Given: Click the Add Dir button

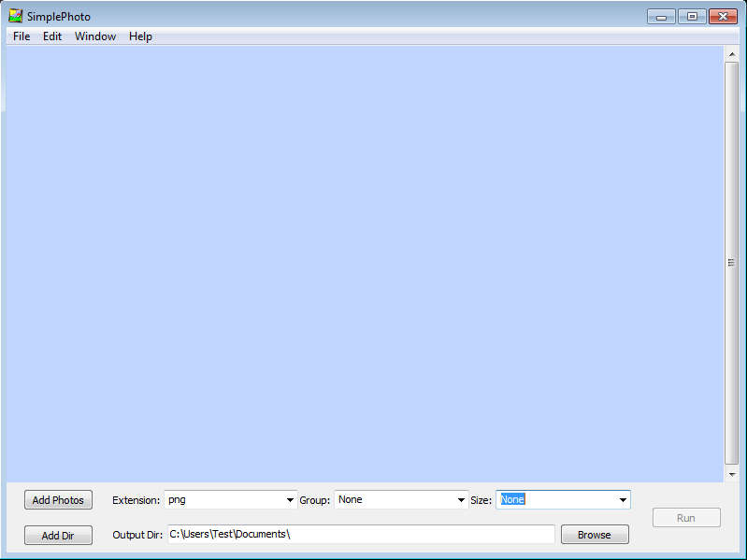Looking at the screenshot, I should click(58, 536).
